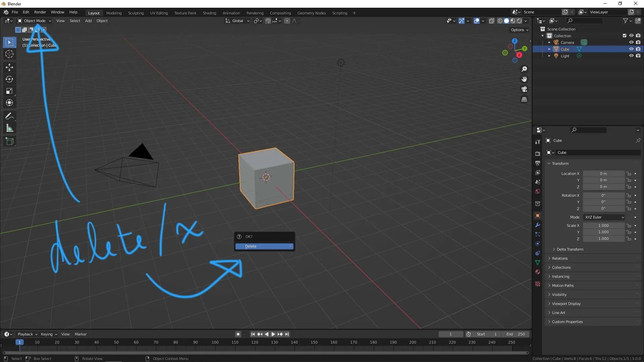Select the Rotate tool
The height and width of the screenshot is (362, 644).
pos(9,79)
